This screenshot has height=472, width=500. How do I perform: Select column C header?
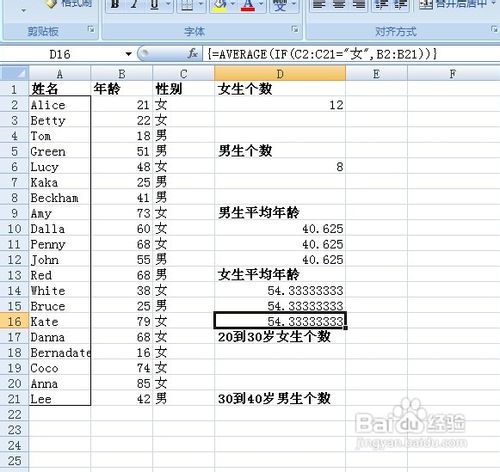184,74
